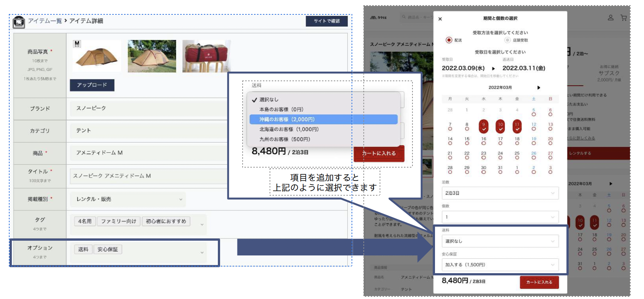The height and width of the screenshot is (299, 644).
Task: Close the period and quantity selection modal
Action: point(440,19)
